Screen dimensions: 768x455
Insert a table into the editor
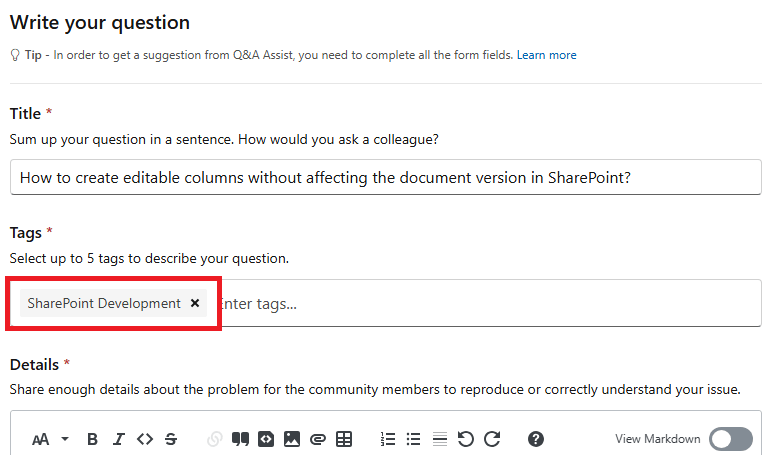tap(344, 439)
